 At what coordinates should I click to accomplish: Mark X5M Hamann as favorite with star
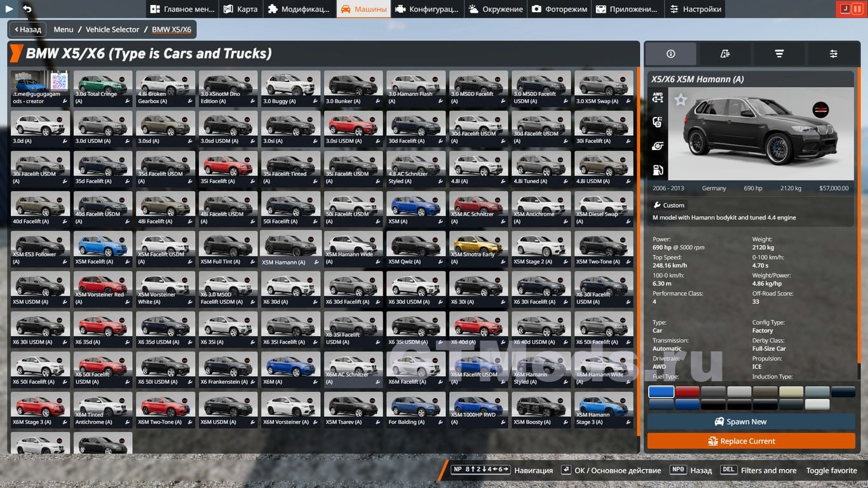[x=681, y=100]
